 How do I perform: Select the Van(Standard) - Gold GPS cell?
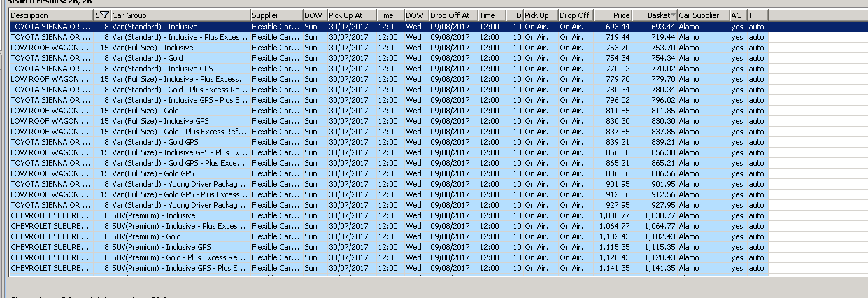pyautogui.click(x=180, y=142)
